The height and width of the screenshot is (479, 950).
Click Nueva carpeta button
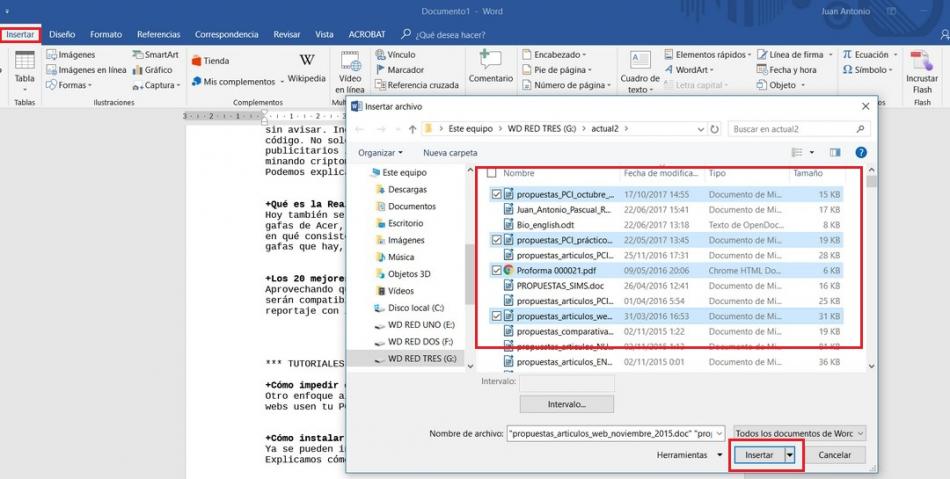coord(450,153)
